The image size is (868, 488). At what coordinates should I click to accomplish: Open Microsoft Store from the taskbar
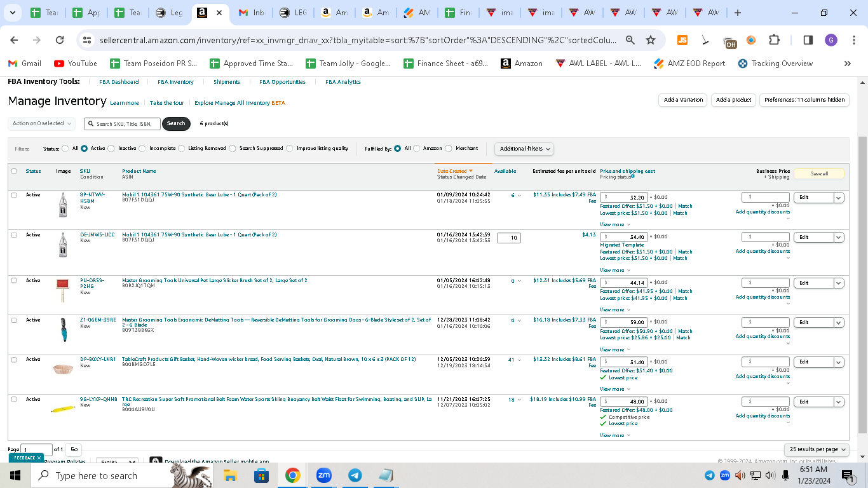click(x=261, y=475)
